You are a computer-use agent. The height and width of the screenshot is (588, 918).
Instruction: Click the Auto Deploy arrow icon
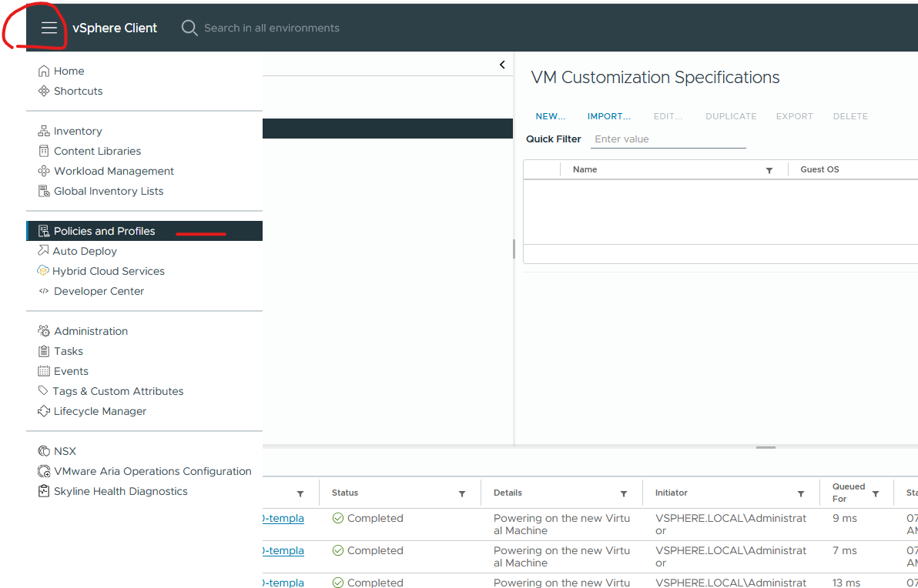pos(42,250)
